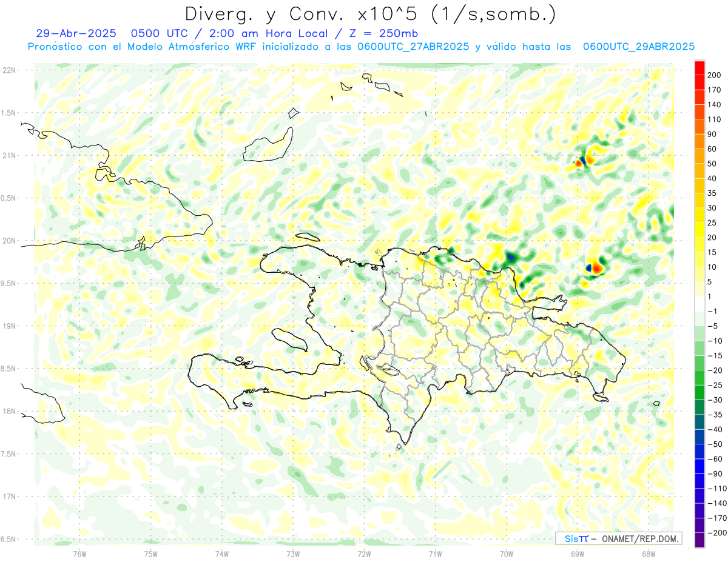Click the '0600UTC_27ABR2025' initialization time
The image size is (728, 562).
[413, 47]
